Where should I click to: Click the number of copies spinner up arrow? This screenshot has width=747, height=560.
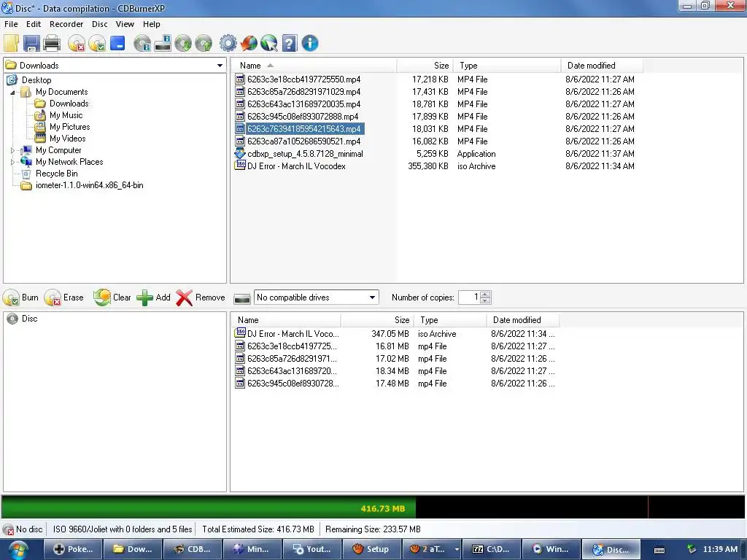tap(485, 295)
